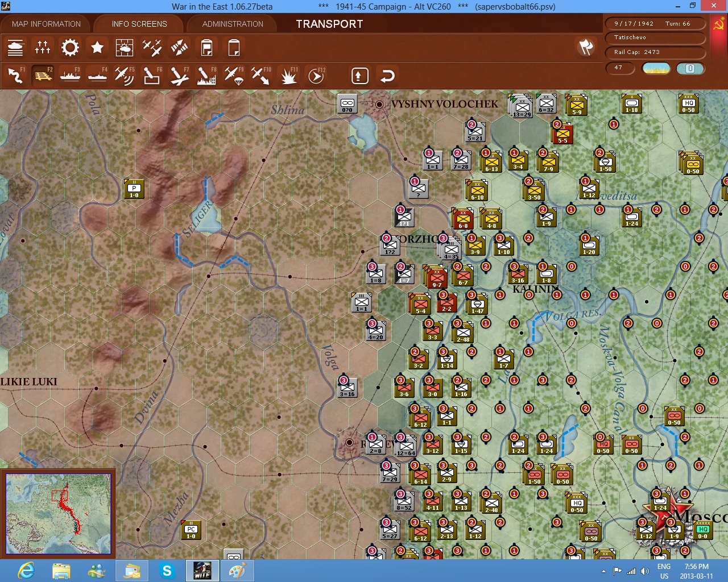Click the sky and wheat weather indicator

(656, 68)
